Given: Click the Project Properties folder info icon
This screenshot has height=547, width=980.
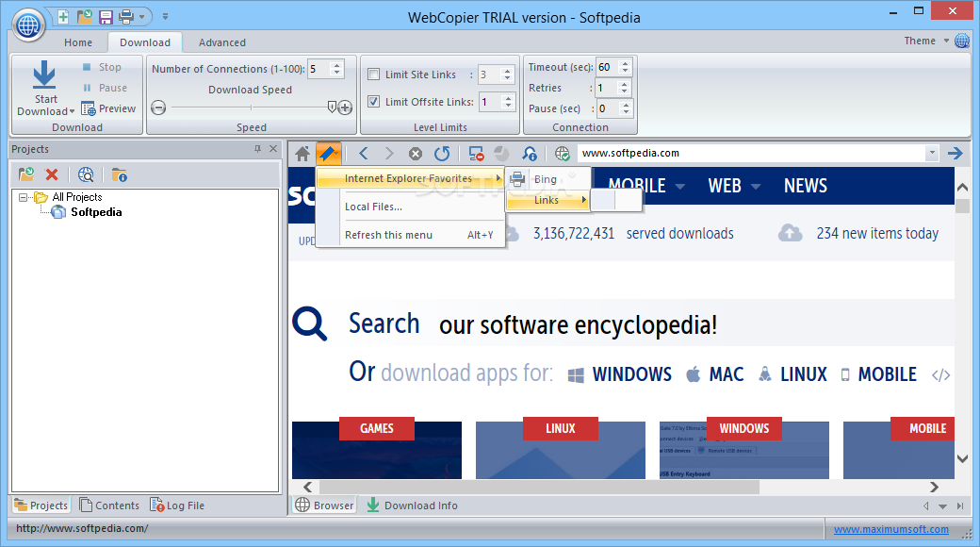Looking at the screenshot, I should click(x=119, y=174).
